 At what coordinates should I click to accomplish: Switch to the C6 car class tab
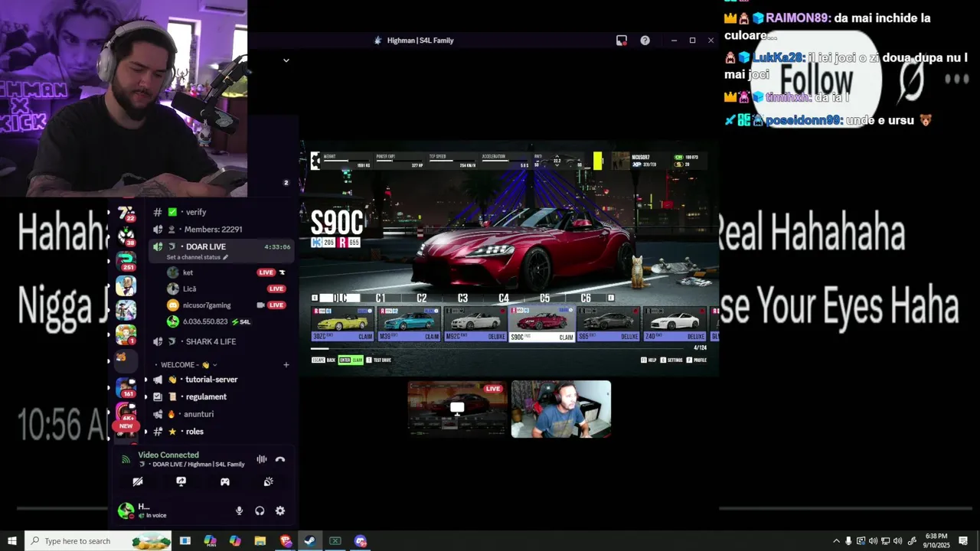pos(586,298)
